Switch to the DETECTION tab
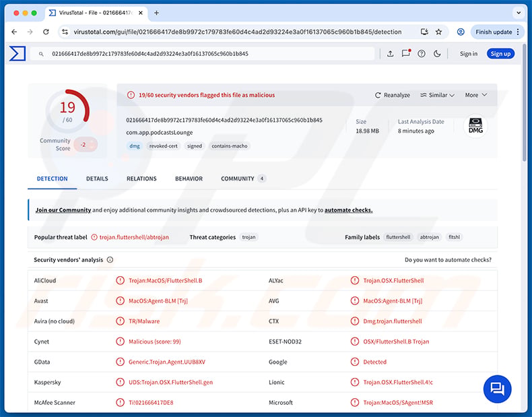532x417 pixels. [53, 179]
